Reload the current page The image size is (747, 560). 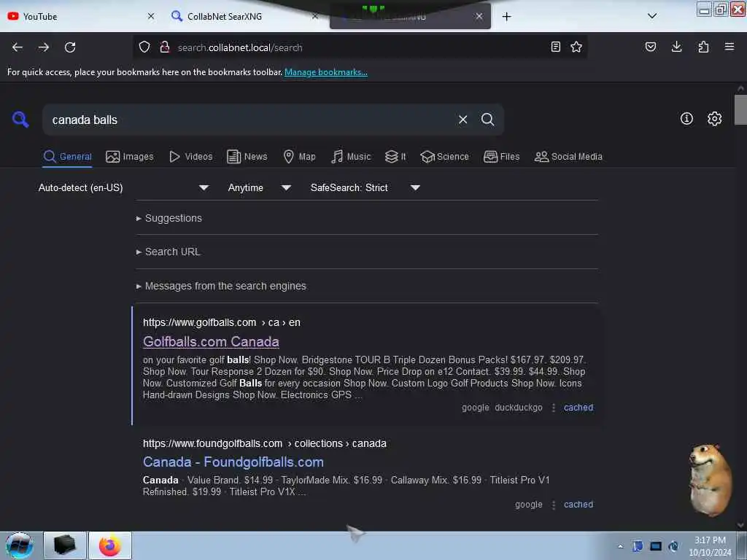70,47
